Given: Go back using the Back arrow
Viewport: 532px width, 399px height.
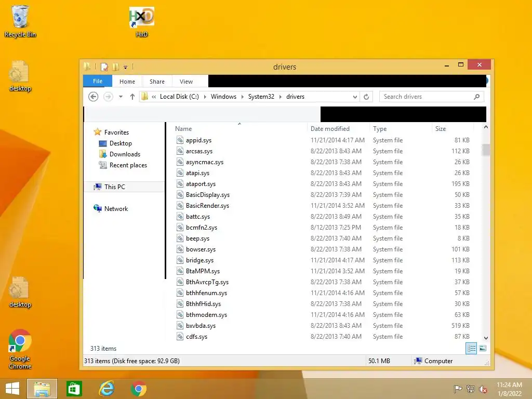Looking at the screenshot, I should click(x=94, y=97).
